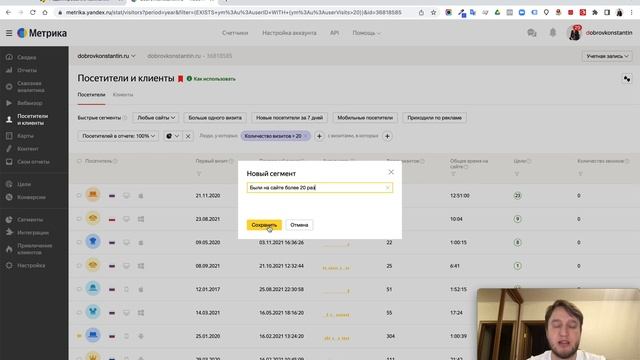Apply quick segment Больше одного визита

(215, 118)
